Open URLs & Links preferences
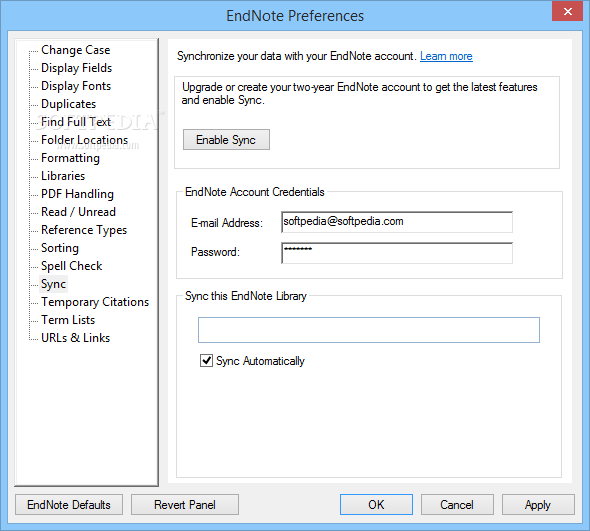590x531 pixels. 76,338
